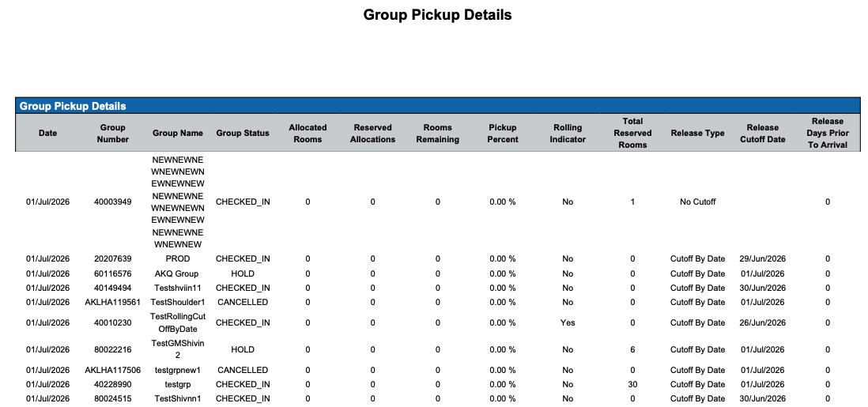
Task: Click the blue Group Pickup Details banner
Action: coord(438,106)
